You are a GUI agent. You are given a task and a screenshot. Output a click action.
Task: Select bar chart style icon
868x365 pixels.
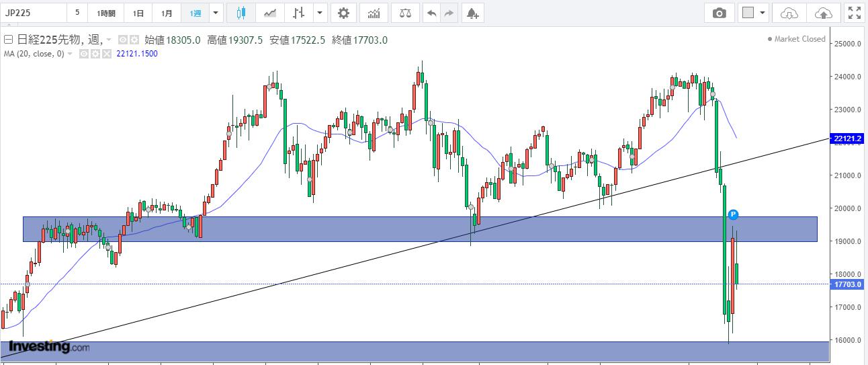click(299, 13)
